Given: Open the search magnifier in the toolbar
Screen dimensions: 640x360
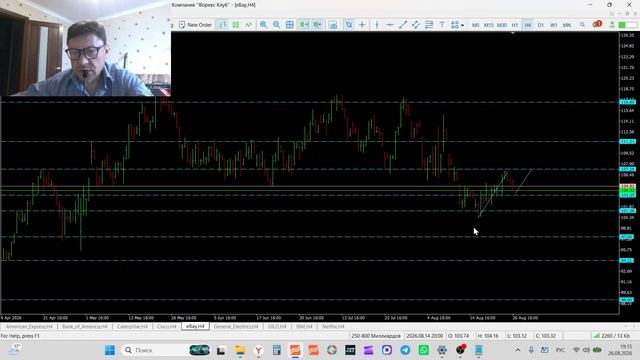Looking at the screenshot, I should click(x=582, y=25).
